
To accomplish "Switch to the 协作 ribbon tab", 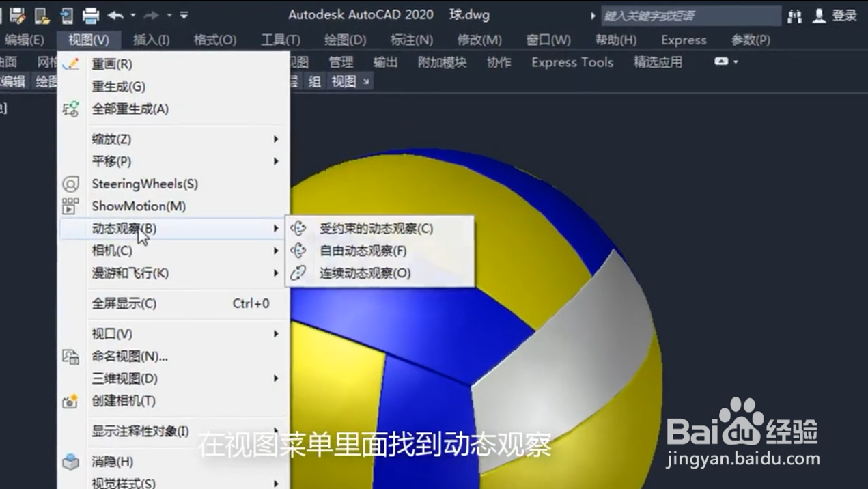I will tap(499, 62).
